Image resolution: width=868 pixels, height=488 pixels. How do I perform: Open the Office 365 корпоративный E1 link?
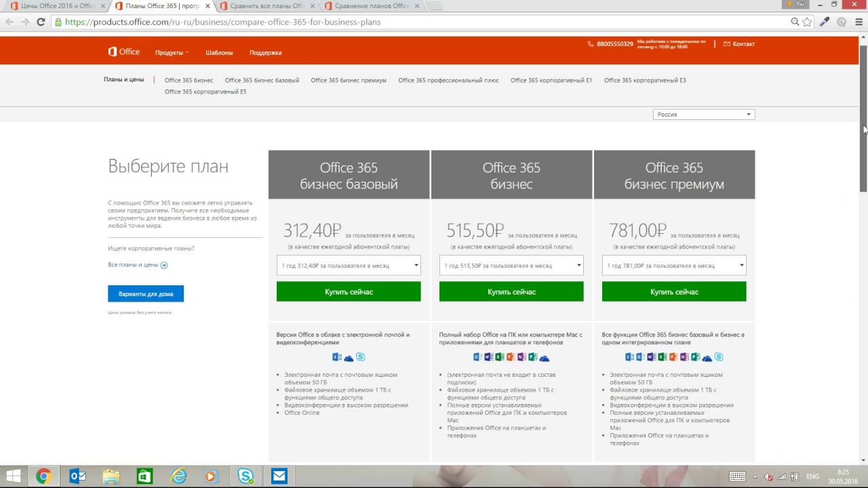point(551,81)
